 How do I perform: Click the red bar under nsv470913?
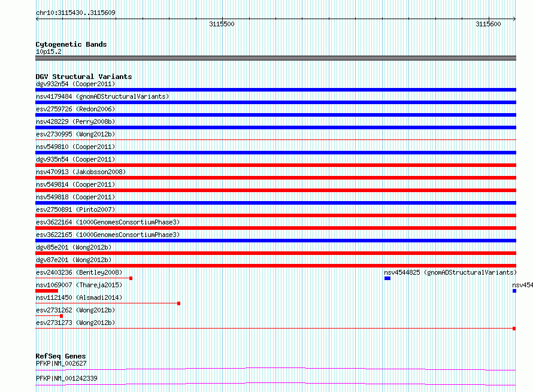pos(275,178)
